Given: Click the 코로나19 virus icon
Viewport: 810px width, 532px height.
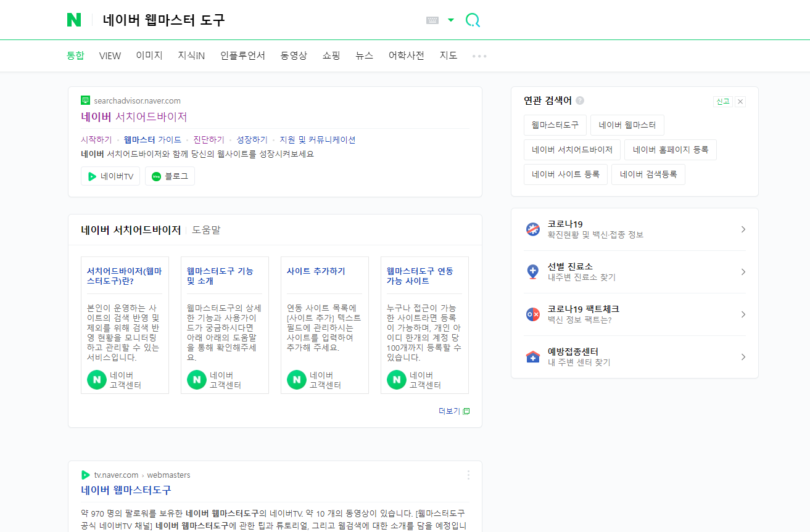Looking at the screenshot, I should click(533, 229).
